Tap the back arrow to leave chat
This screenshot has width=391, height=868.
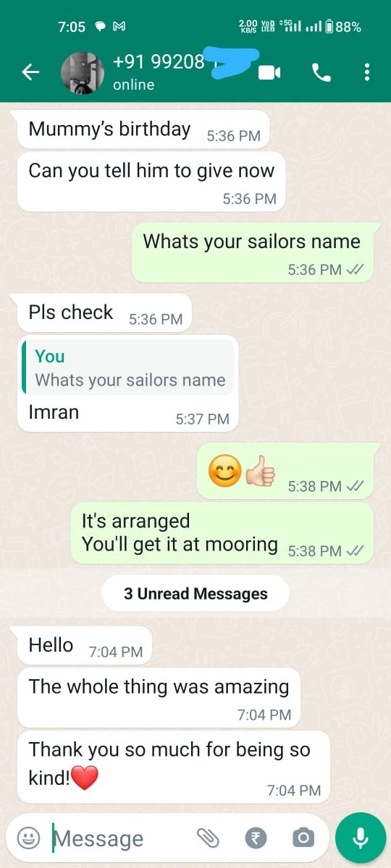coord(30,72)
